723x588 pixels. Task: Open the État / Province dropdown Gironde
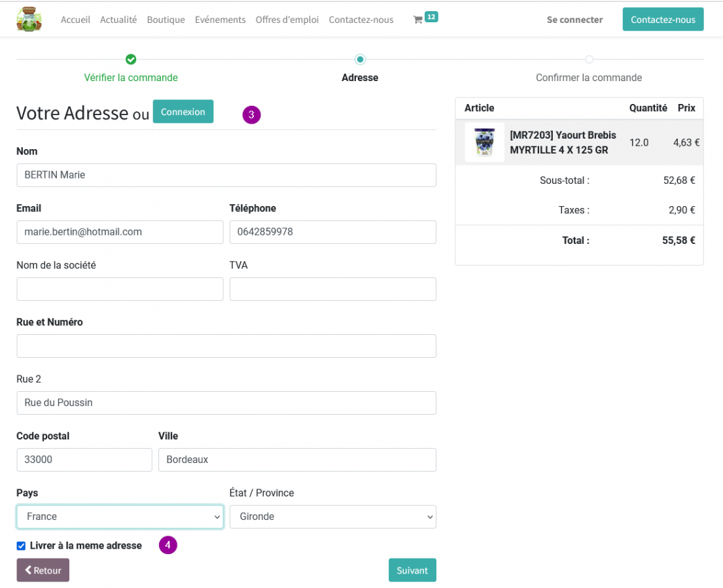pos(333,517)
